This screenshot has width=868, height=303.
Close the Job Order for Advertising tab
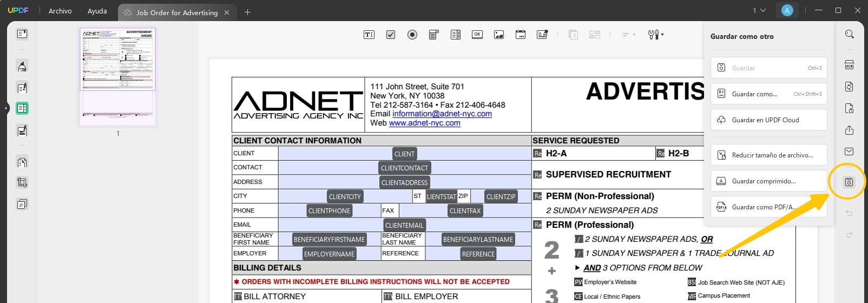[227, 12]
